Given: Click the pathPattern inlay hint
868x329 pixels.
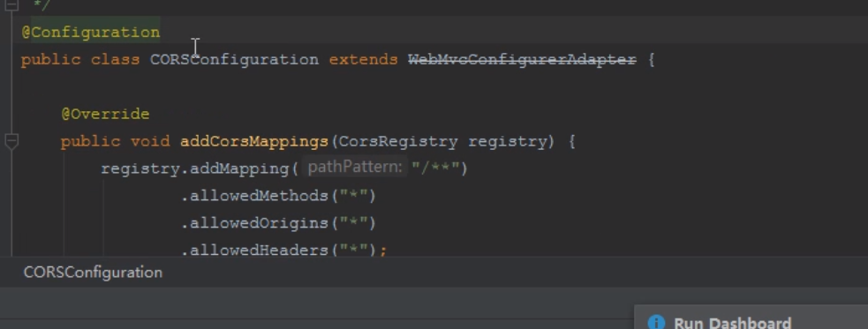Looking at the screenshot, I should coord(355,167).
